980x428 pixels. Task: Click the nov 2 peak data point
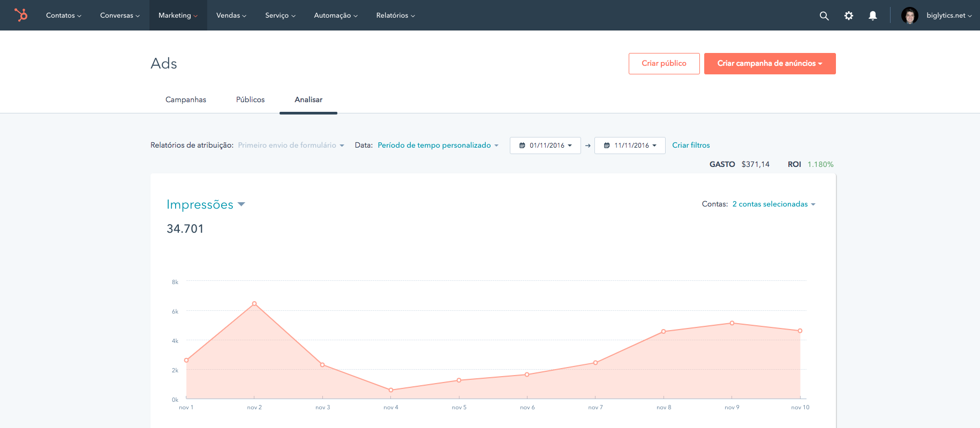point(254,304)
